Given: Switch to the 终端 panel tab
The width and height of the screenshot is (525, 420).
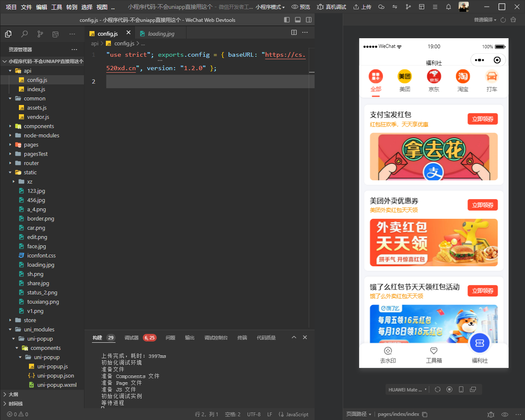Looking at the screenshot, I should click(242, 338).
